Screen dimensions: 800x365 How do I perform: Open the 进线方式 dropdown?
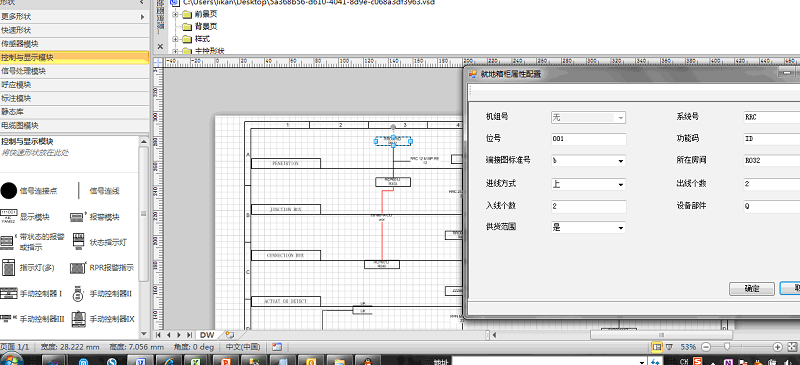620,184
